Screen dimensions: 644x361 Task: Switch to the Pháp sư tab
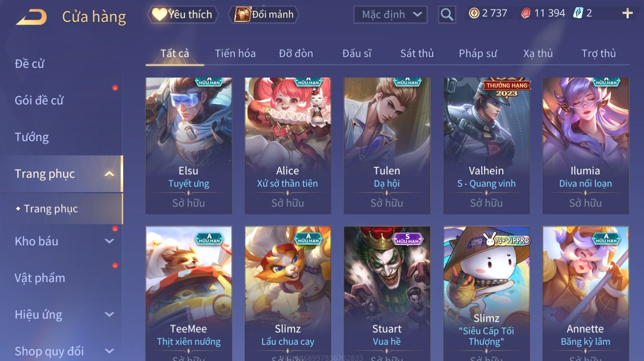pos(478,53)
